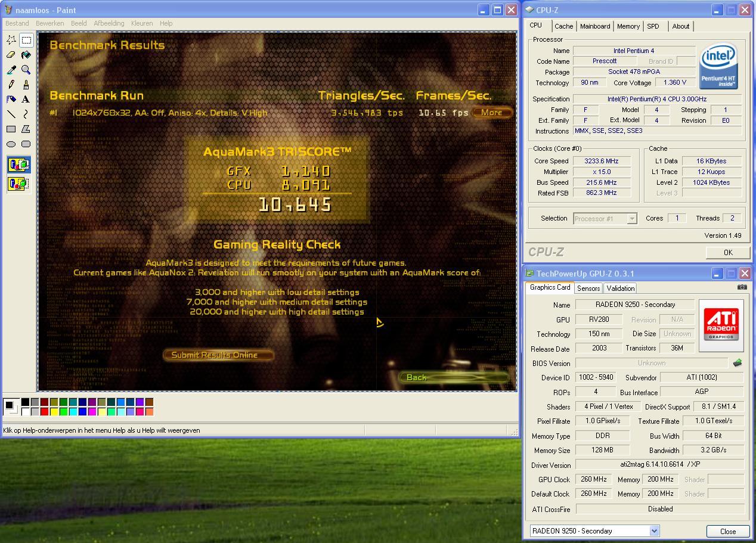Select the Polygon shape tool

coord(26,129)
